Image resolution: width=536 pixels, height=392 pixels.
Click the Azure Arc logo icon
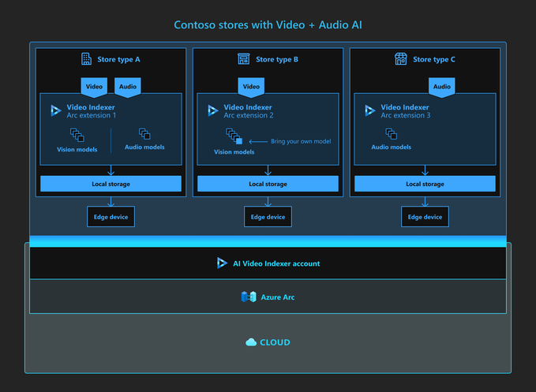249,297
